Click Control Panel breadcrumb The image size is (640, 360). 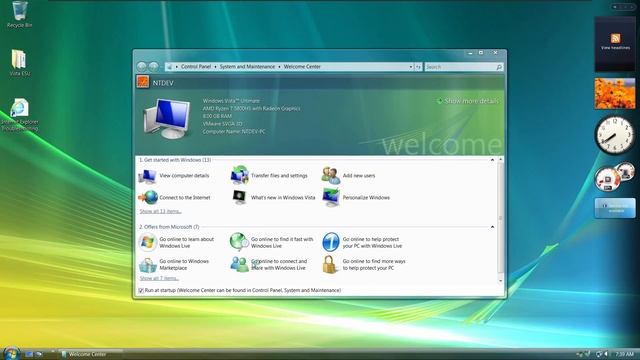point(196,67)
